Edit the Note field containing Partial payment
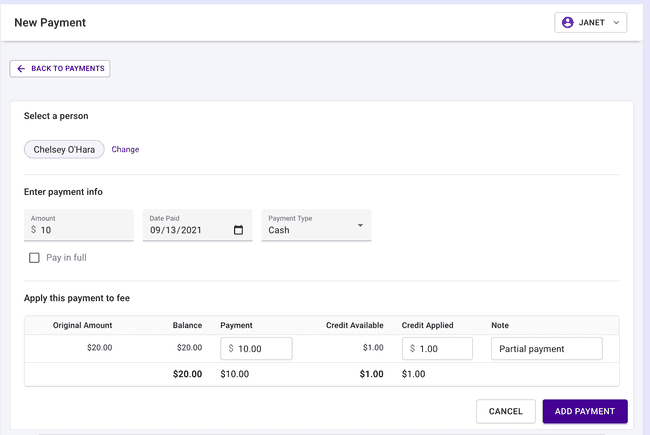This screenshot has width=650, height=435. tap(546, 349)
